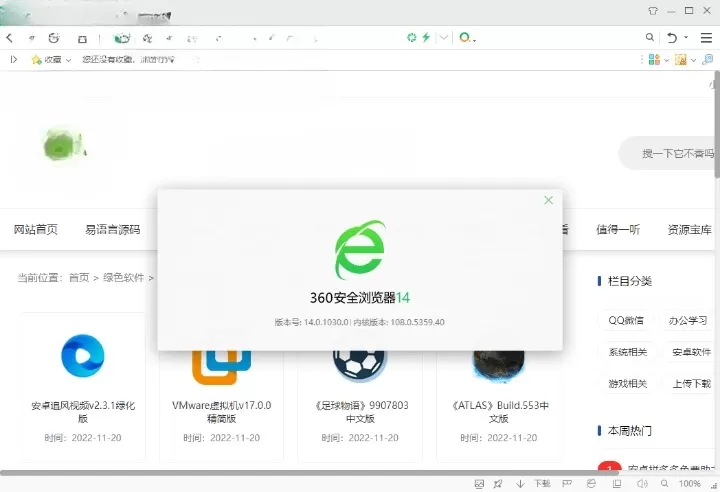Open the 易语言源码 nav tab
The width and height of the screenshot is (720, 492).
(x=112, y=229)
